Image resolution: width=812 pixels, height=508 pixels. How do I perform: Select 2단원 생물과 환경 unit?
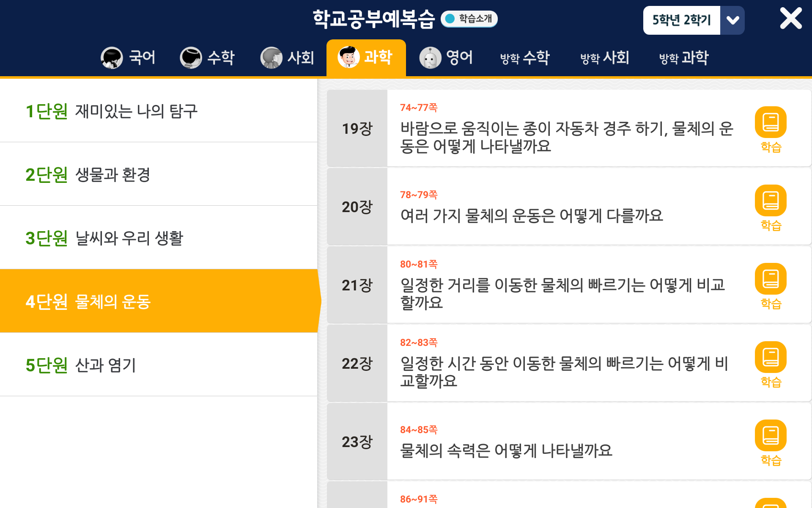(x=159, y=174)
